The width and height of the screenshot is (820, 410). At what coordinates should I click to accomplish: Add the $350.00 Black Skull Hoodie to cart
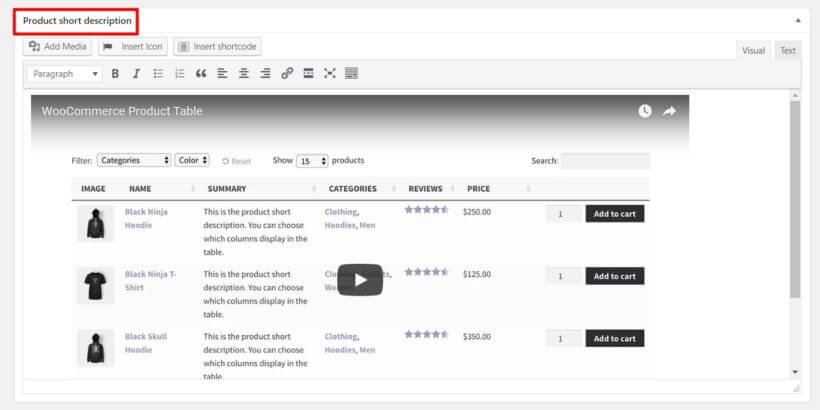[614, 338]
